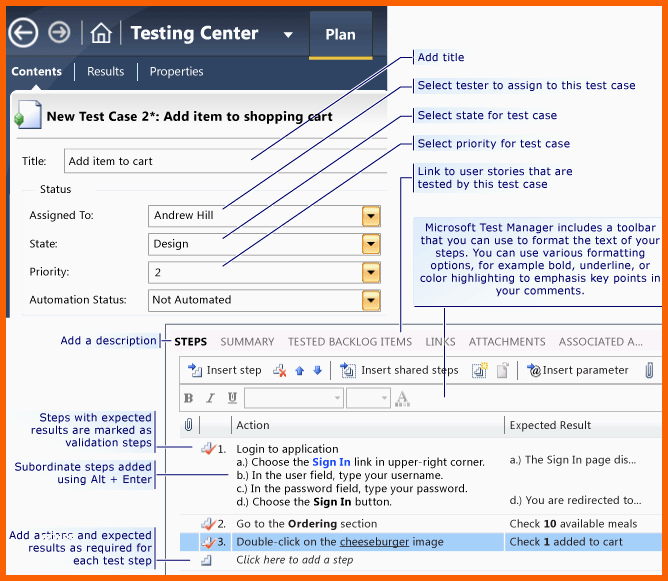This screenshot has height=581, width=668.
Task: Open the Testing Center dropdown arrow
Action: tap(288, 35)
